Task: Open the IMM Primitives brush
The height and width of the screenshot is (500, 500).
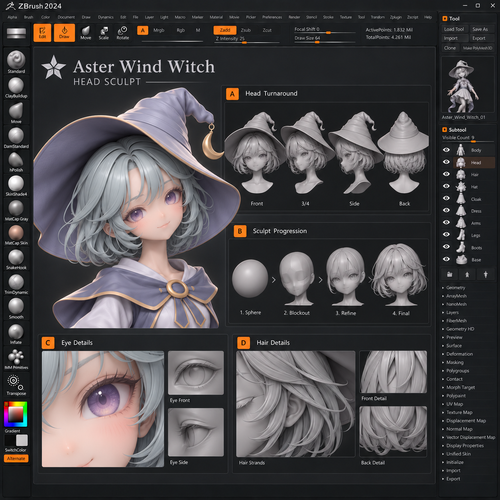Action: click(16, 359)
